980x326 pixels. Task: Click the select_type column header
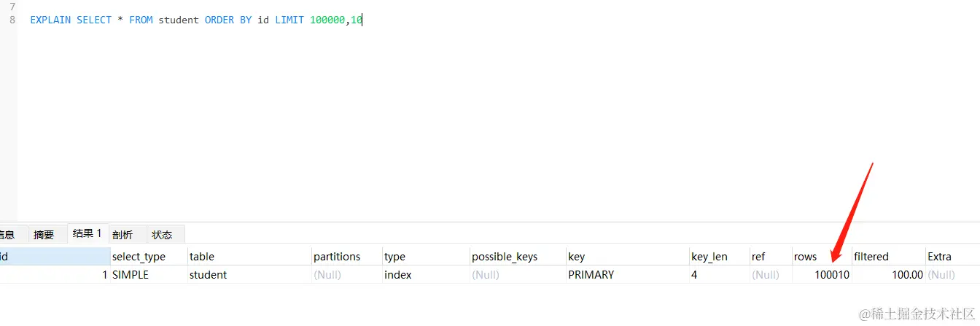tap(139, 257)
